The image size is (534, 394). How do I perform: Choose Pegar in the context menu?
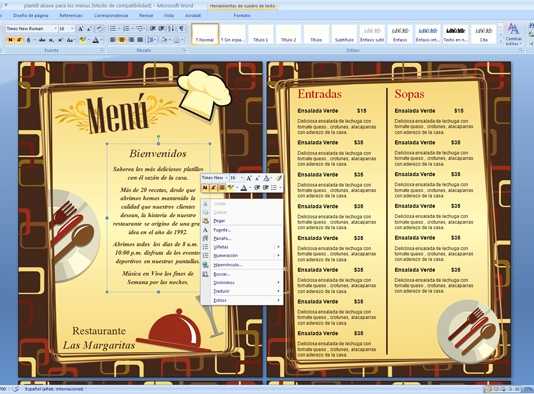242,221
